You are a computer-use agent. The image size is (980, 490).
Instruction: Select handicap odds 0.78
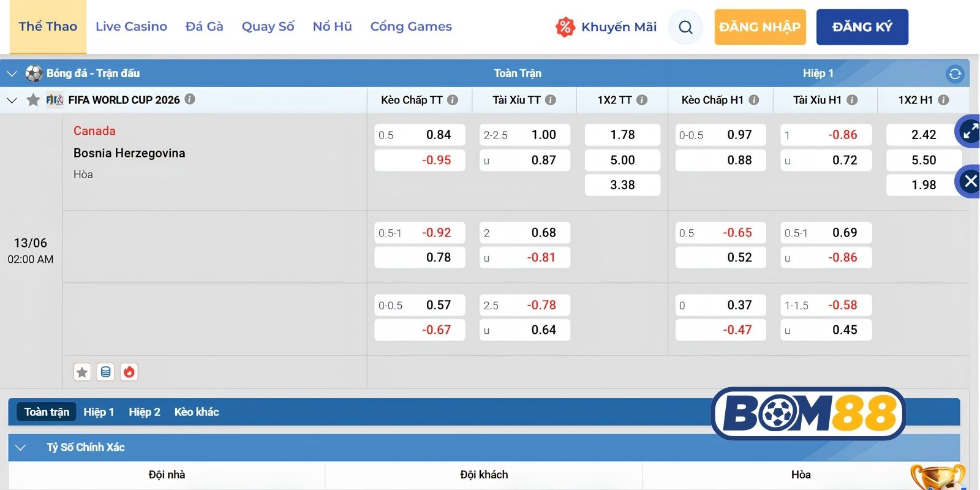pyautogui.click(x=420, y=258)
